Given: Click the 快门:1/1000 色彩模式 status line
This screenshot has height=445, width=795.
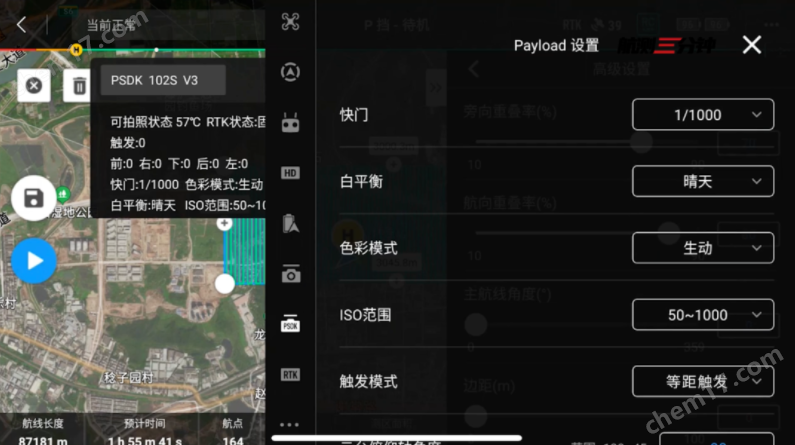Looking at the screenshot, I should pos(187,184).
